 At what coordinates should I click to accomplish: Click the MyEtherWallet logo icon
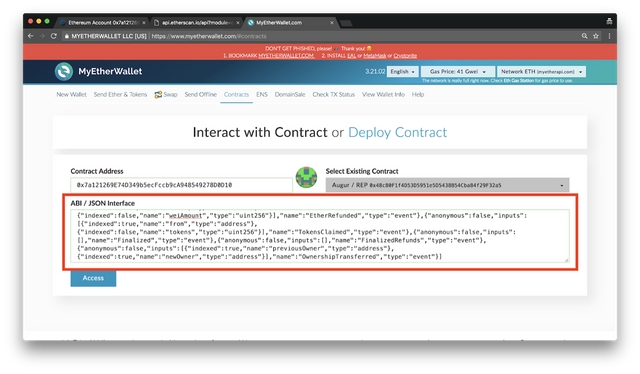click(64, 71)
